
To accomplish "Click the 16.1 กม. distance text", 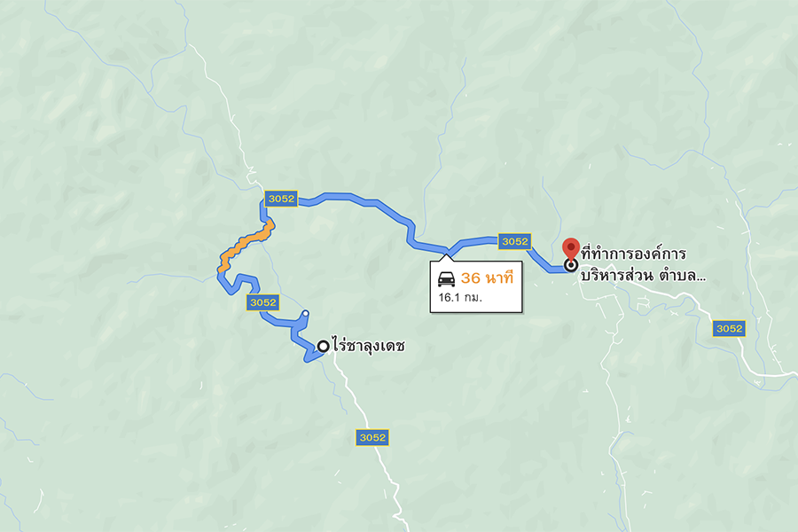I will 460,297.
